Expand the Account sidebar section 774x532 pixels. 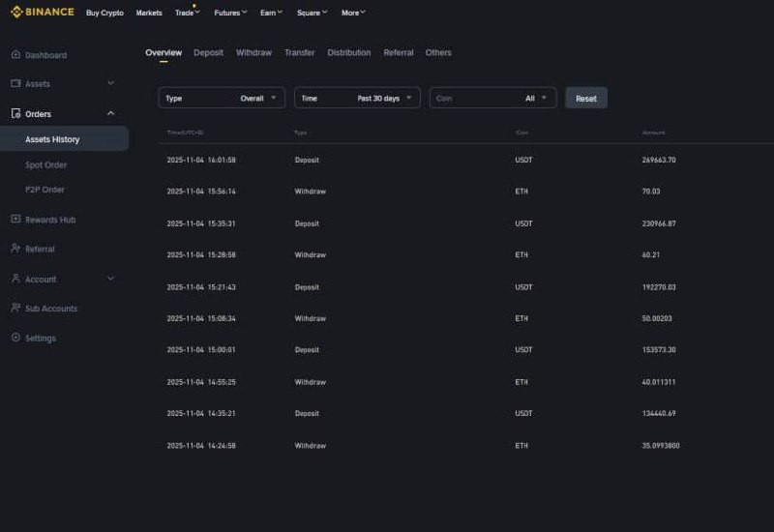110,279
